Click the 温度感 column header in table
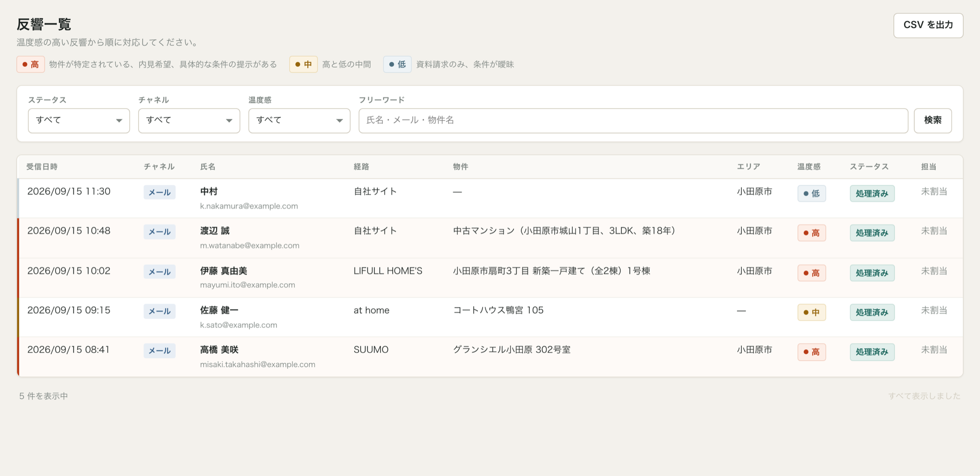980x476 pixels. tap(809, 167)
